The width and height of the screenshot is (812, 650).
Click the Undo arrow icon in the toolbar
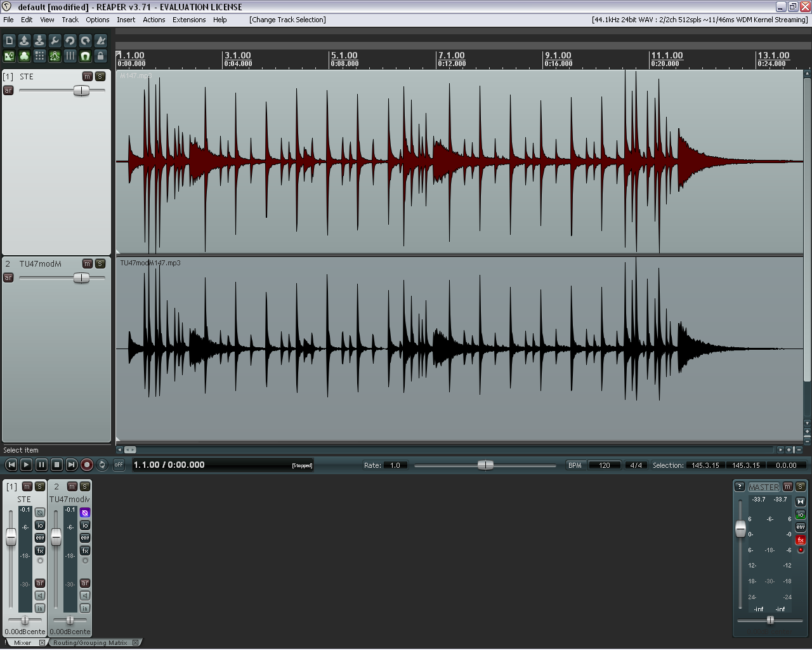70,41
